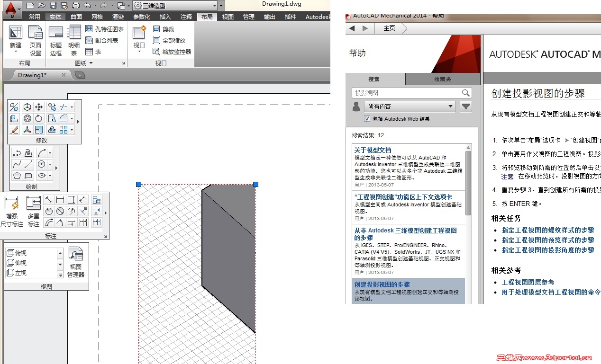Open help result "工程视图创建"功能区上下文选项卡
601x364 pixels.
click(403, 196)
